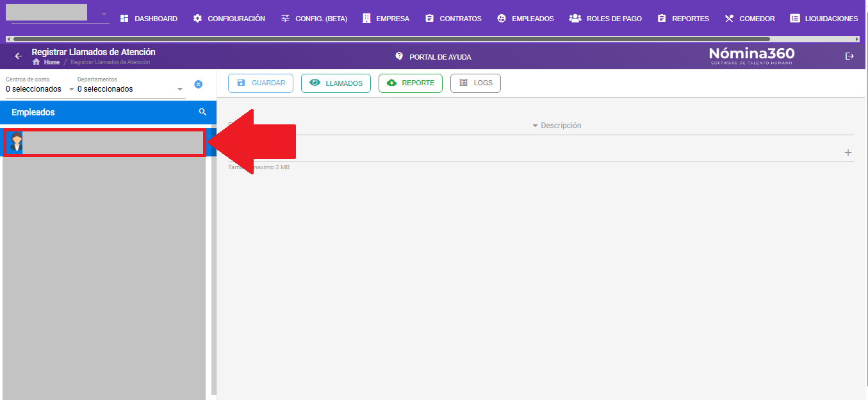Open the Roles de Pago menu
This screenshot has width=868, height=400.
(605, 19)
